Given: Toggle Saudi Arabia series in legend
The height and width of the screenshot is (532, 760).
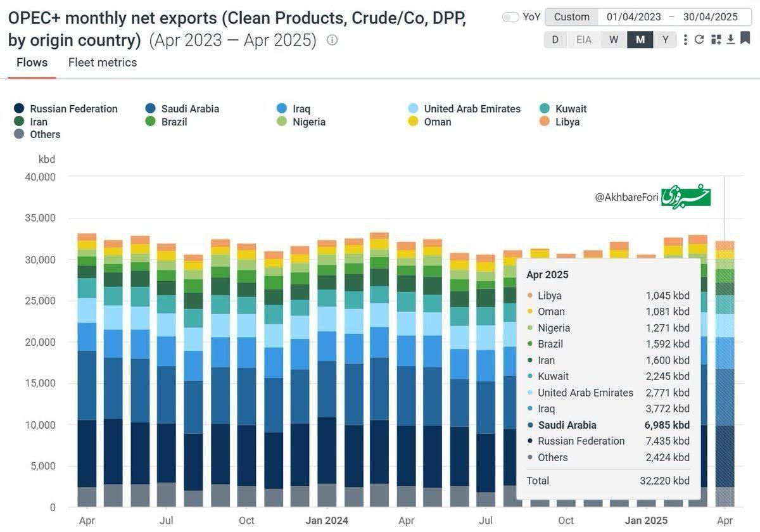Looking at the screenshot, I should point(182,109).
